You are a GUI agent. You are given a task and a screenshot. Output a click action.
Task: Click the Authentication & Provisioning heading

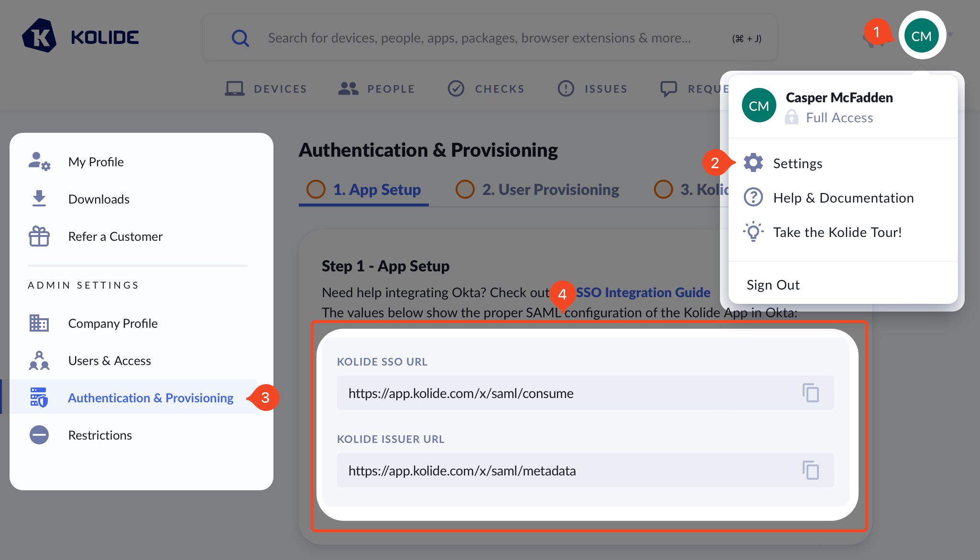tap(428, 150)
